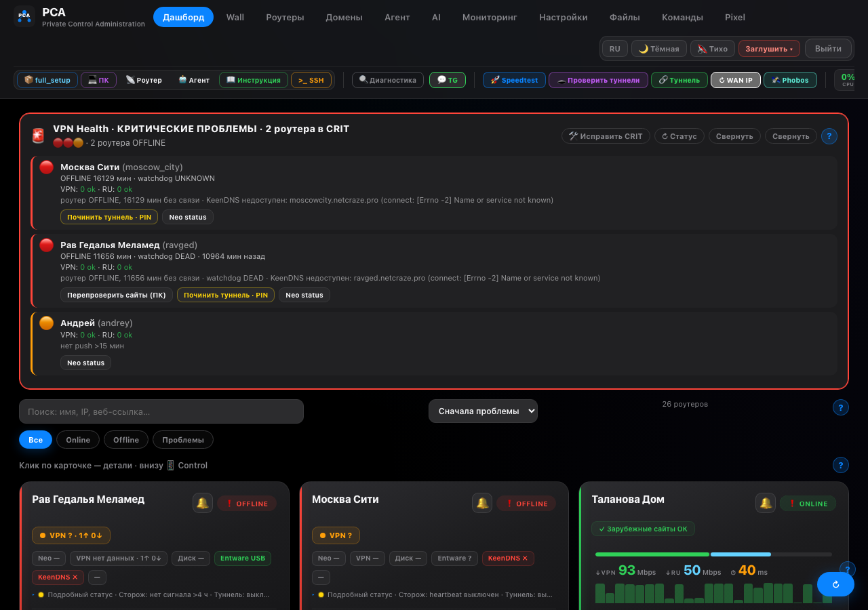The width and height of the screenshot is (868, 610).
Task: Open the Инструкция book button
Action: pyautogui.click(x=254, y=80)
